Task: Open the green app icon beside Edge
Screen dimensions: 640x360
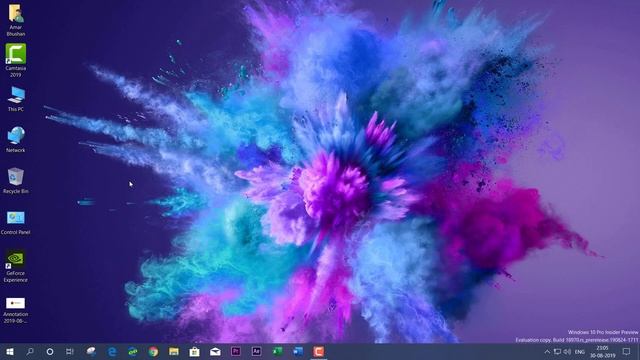Action: [x=133, y=351]
